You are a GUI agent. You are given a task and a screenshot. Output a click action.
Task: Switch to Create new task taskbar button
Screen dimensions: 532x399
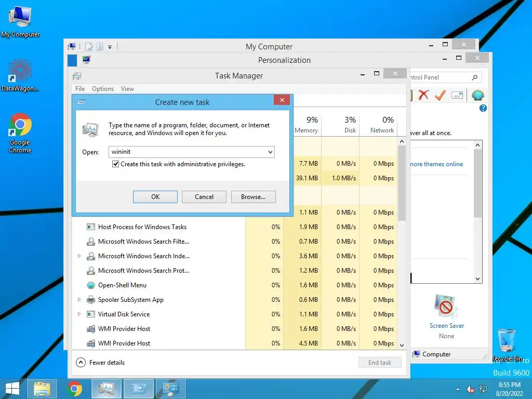(139, 389)
